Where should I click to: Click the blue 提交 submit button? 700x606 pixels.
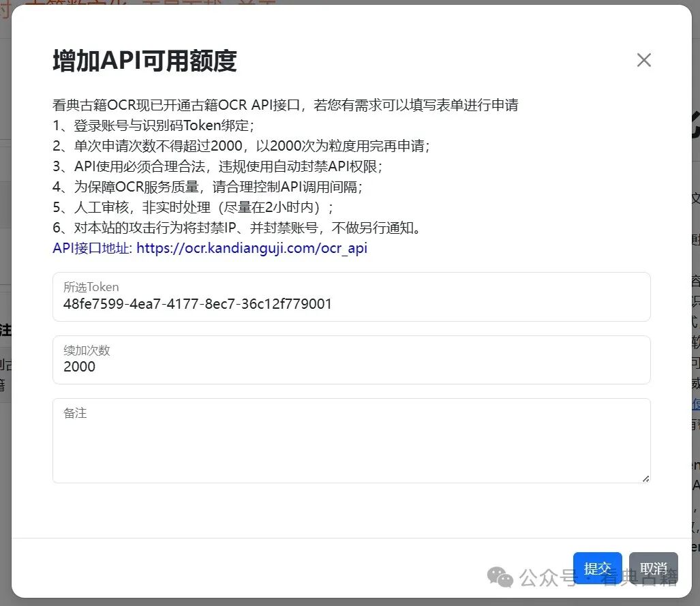click(597, 568)
